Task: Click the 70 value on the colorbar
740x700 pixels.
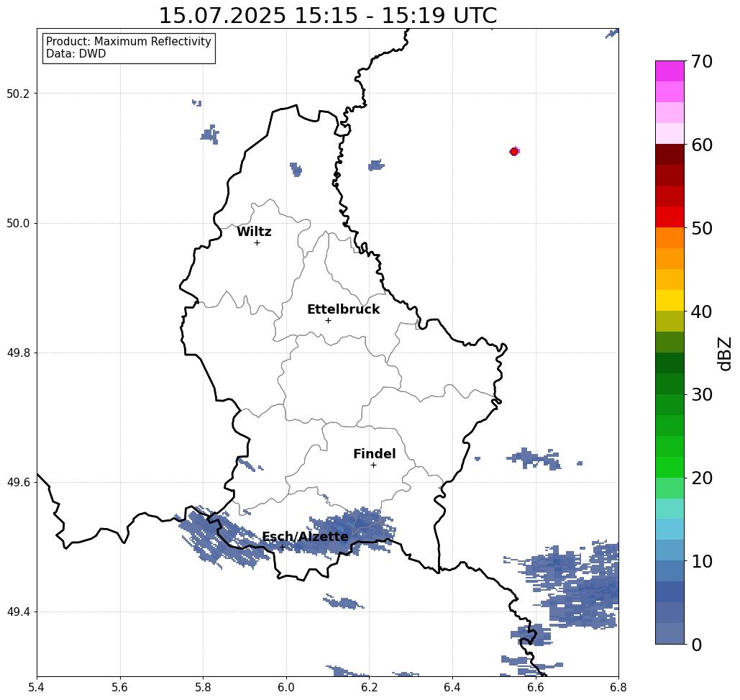Action: pyautogui.click(x=701, y=61)
